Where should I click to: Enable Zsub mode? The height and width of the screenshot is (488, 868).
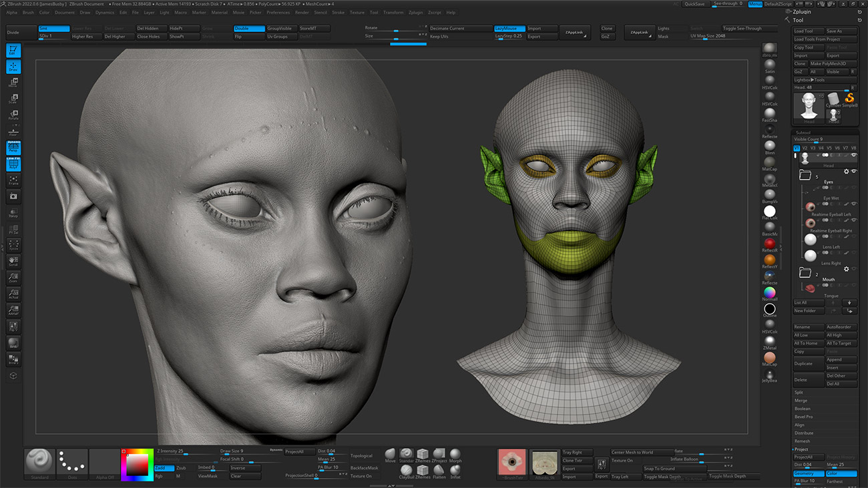pos(185,468)
